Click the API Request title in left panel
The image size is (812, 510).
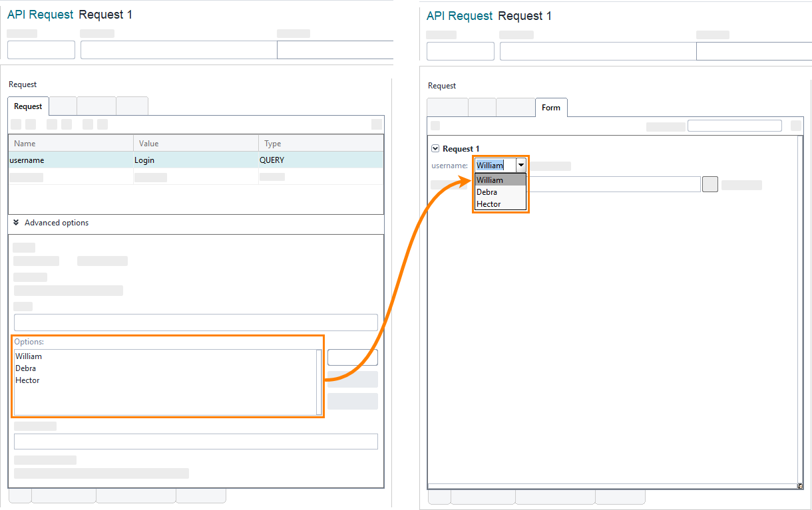pyautogui.click(x=39, y=15)
